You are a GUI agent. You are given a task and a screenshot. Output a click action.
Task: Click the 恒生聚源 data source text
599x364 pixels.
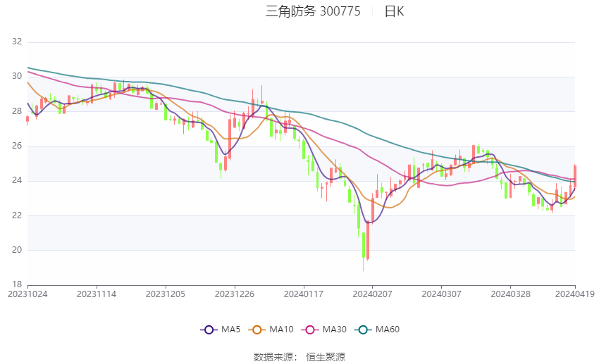point(326,357)
